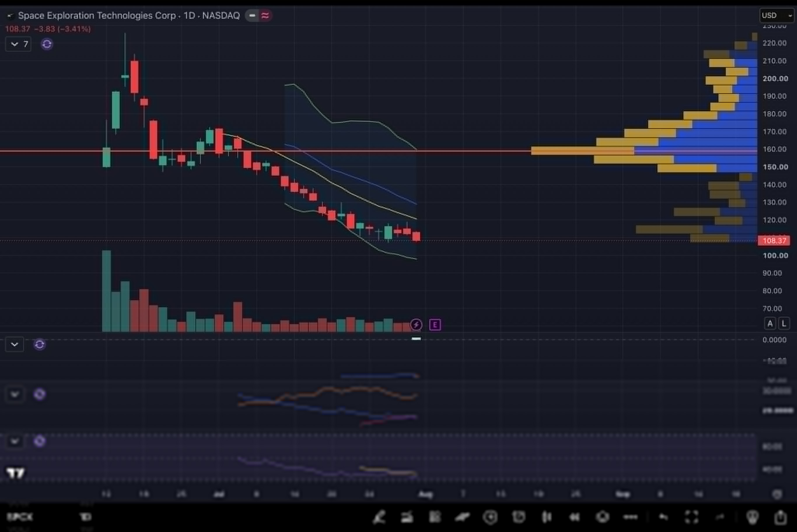
Task: Select the latest red candle near 108.37
Action: coord(416,236)
